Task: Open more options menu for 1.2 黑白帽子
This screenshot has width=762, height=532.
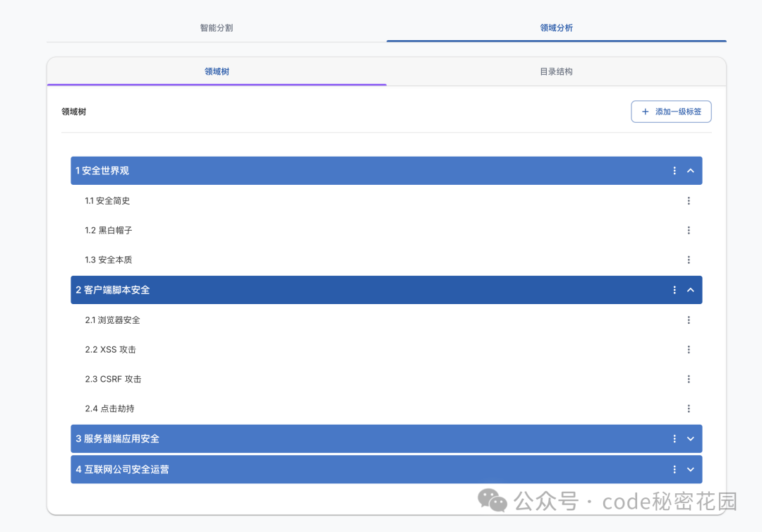Action: 689,230
